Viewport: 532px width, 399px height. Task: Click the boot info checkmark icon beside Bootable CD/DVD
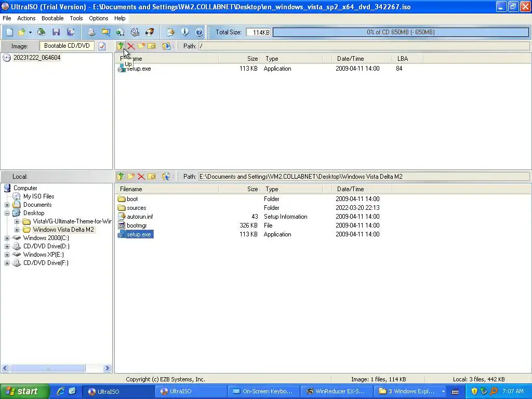pyautogui.click(x=102, y=46)
